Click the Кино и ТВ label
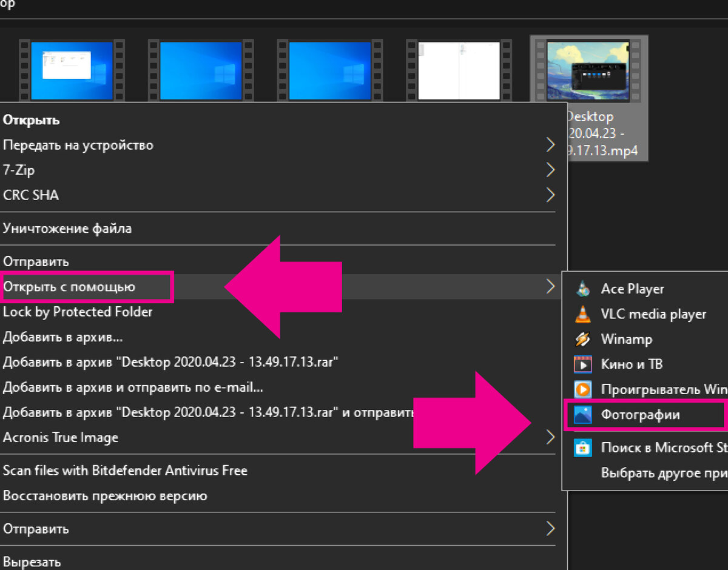This screenshot has width=728, height=570. pos(632,364)
